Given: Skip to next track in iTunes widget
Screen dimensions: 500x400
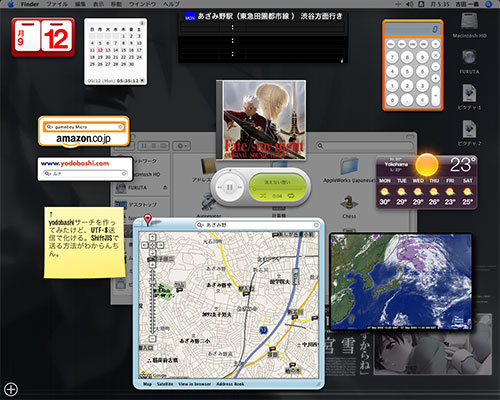Looking at the screenshot, I should tap(240, 187).
